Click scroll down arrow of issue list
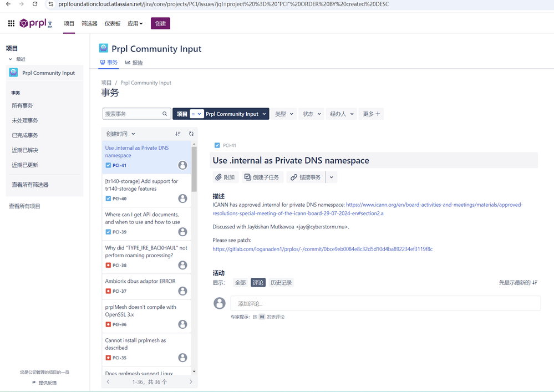Screen dimensions: 554x392 (x=194, y=371)
